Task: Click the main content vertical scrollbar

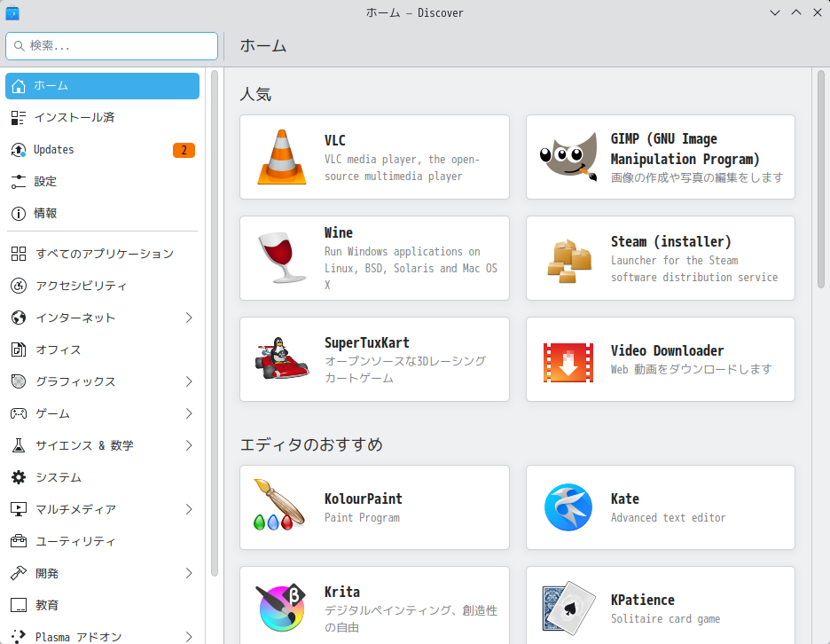Action: click(x=821, y=180)
